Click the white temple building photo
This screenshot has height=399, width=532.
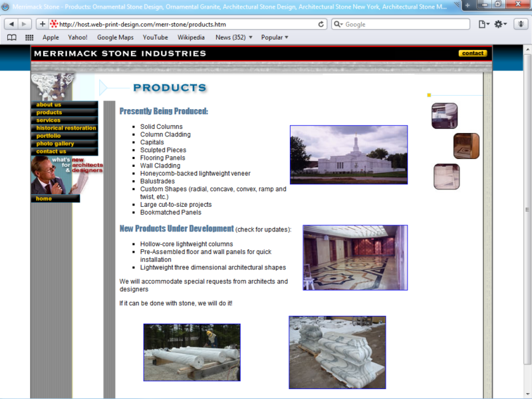[x=348, y=155]
